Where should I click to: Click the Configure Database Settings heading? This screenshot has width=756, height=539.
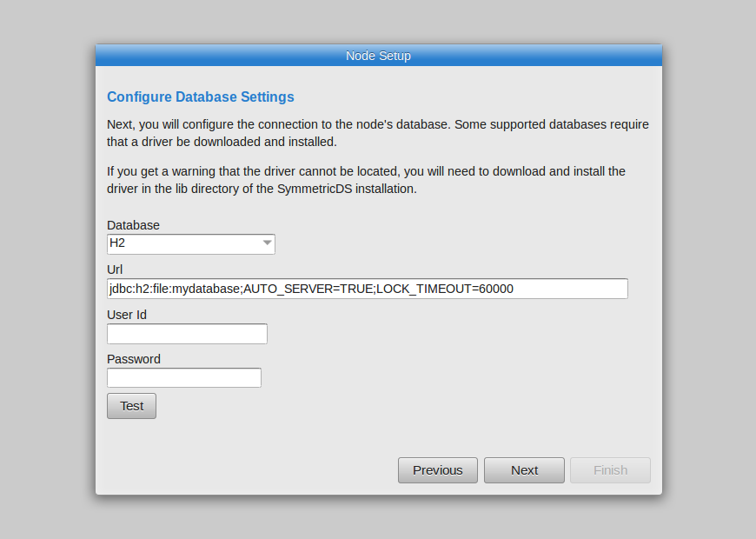[x=201, y=97]
